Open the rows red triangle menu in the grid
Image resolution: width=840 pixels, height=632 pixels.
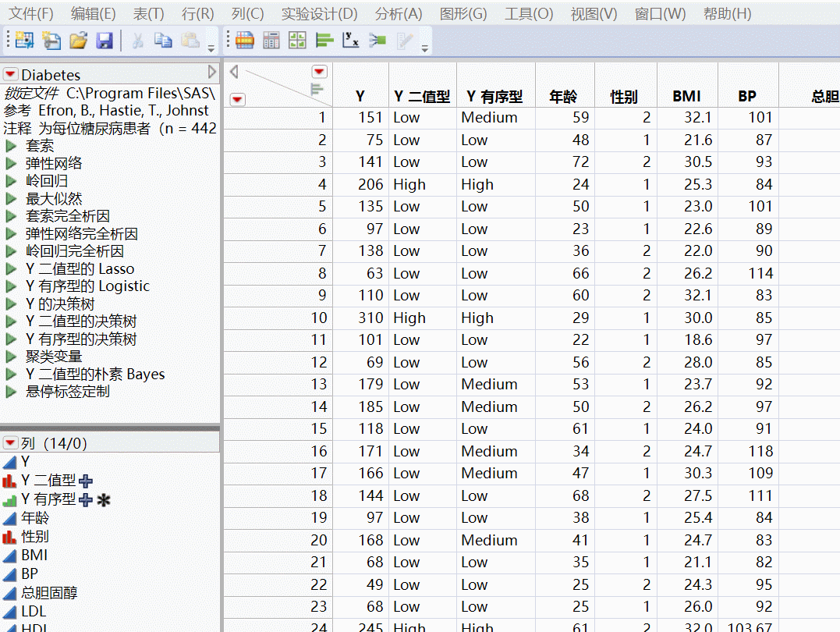pos(236,100)
